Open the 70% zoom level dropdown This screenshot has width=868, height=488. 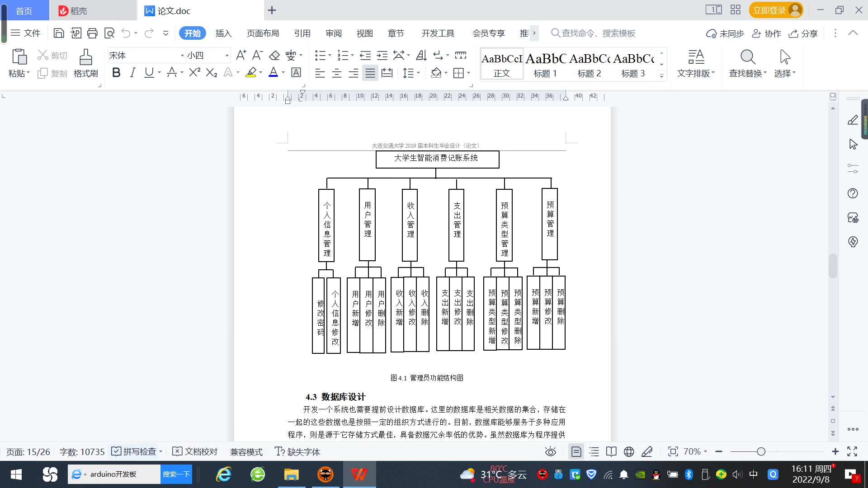(695, 452)
